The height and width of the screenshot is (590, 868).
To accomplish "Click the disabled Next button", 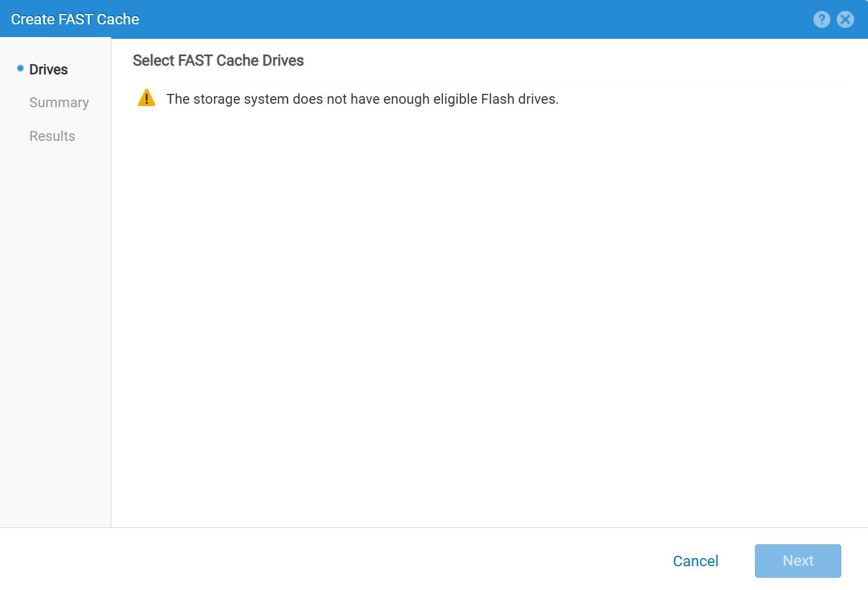I will click(798, 561).
